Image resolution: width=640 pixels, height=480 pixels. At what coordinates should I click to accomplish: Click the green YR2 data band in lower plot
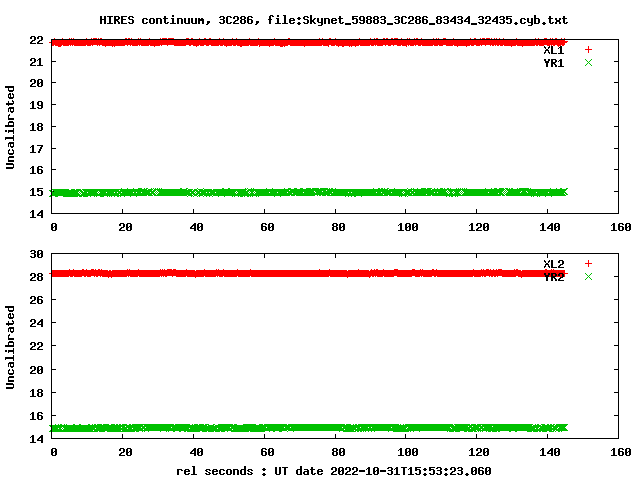(x=309, y=428)
